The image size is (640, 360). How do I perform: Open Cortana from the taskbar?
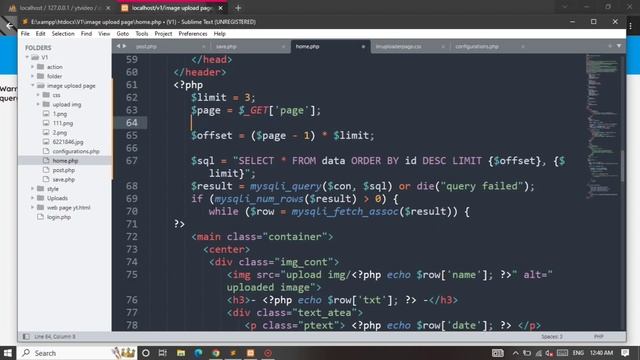coord(146,353)
